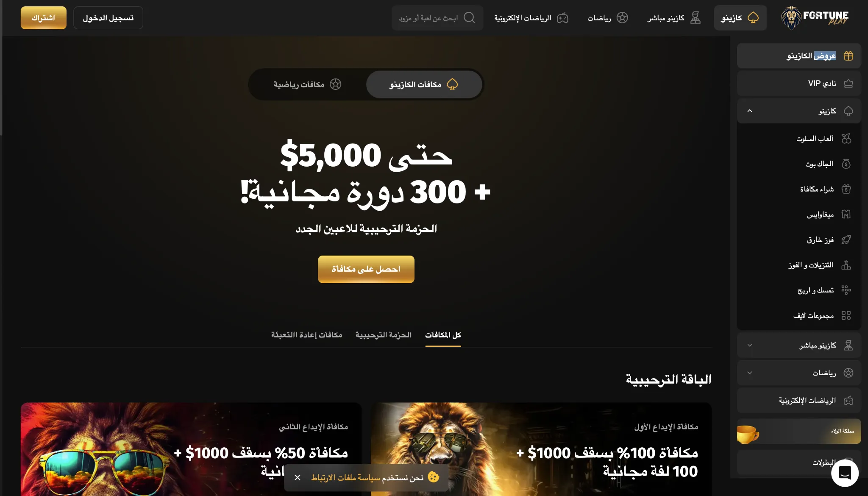Click the Fortune Play lion logo
868x496 pixels.
click(x=815, y=17)
